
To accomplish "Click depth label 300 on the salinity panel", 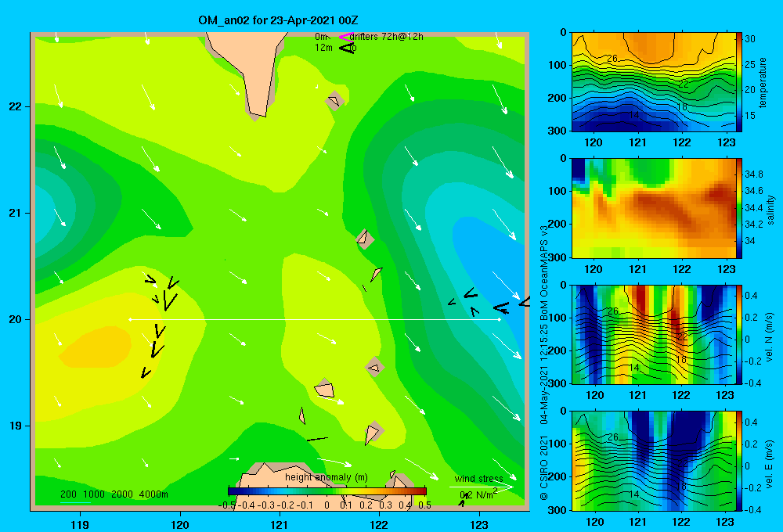I will pos(559,257).
